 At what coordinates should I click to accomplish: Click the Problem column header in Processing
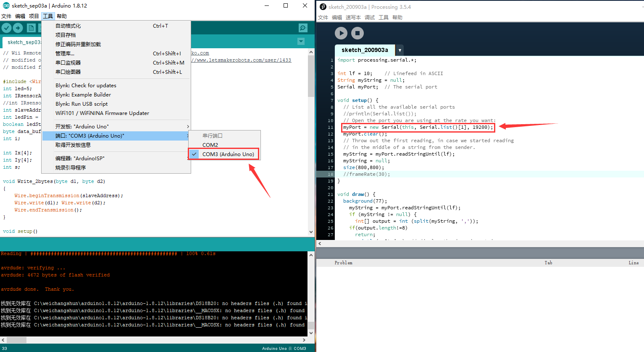(x=343, y=263)
